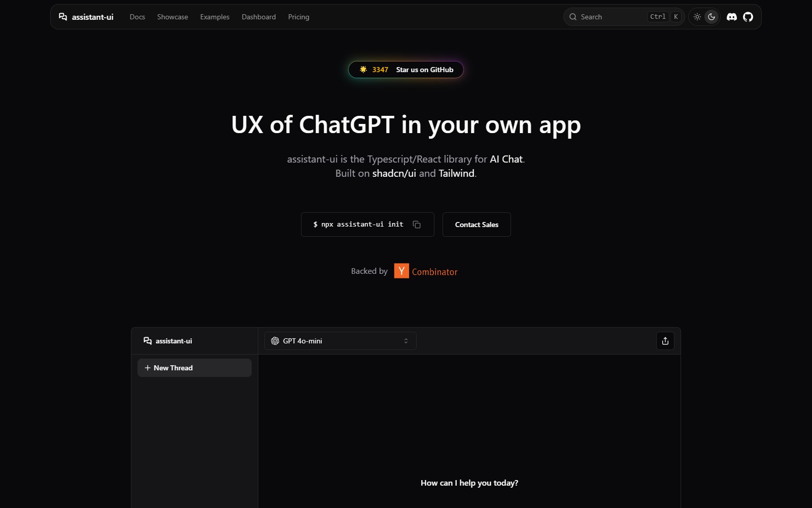The image size is (812, 508).
Task: Focus the Search box in the navbar
Action: (x=624, y=17)
